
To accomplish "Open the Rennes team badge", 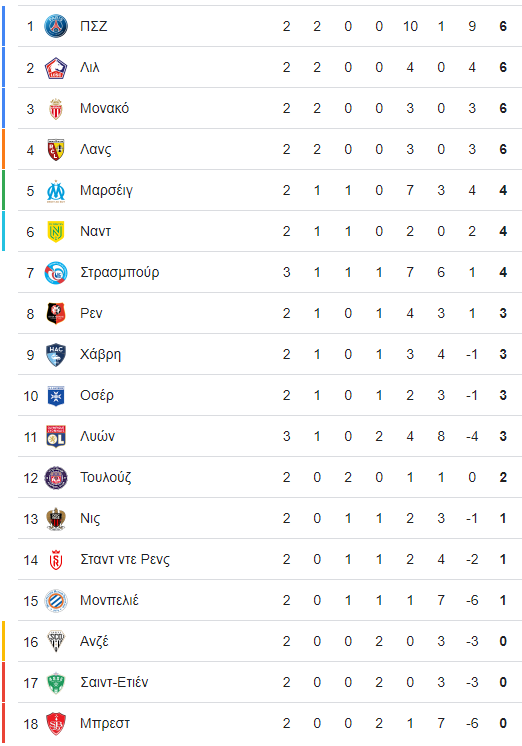I will pos(56,314).
